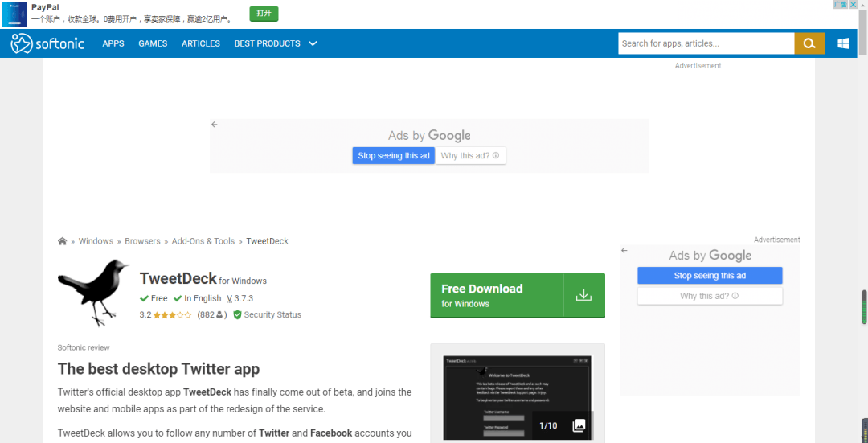Click the download arrow icon
868x443 pixels.
(583, 295)
